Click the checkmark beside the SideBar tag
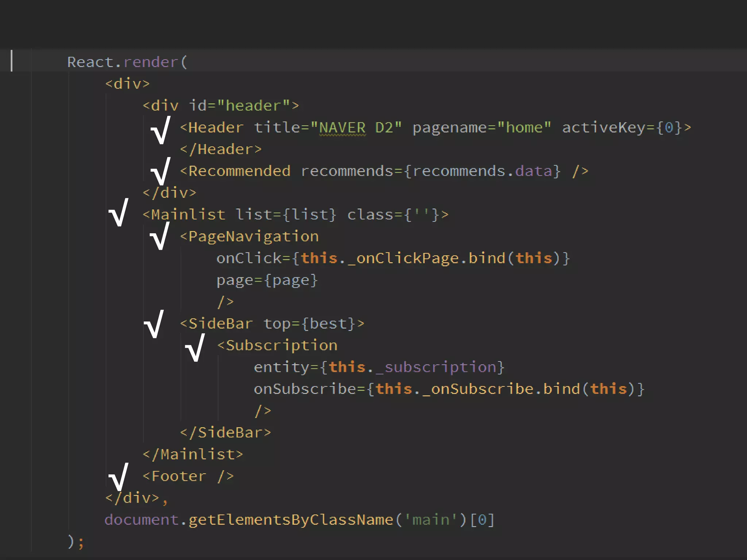This screenshot has height=560, width=747. click(x=154, y=324)
